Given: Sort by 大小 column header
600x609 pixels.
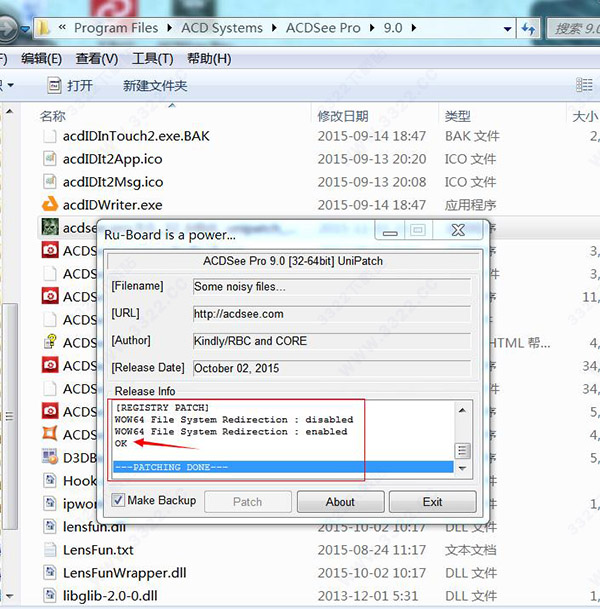Looking at the screenshot, I should [585, 116].
